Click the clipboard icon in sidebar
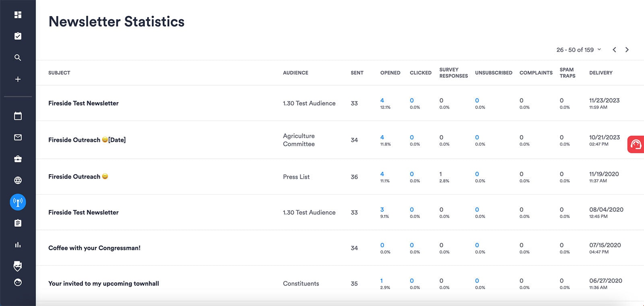The height and width of the screenshot is (306, 644). coord(18,223)
